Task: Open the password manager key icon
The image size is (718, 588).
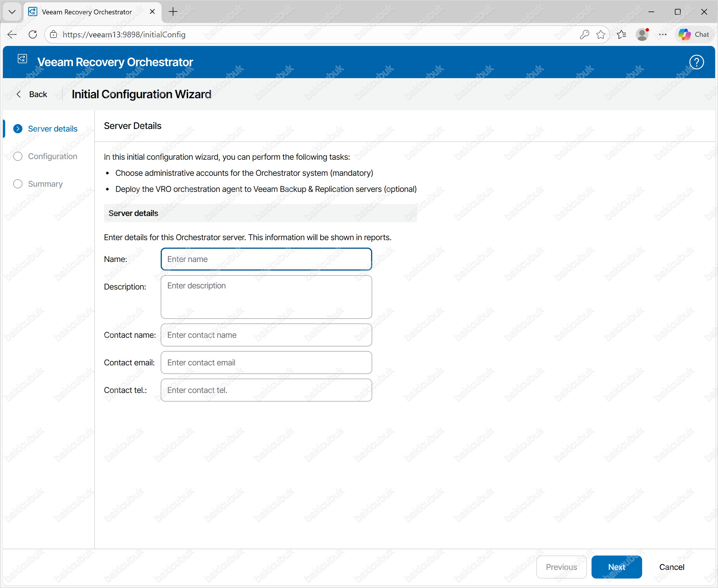Action: click(x=584, y=34)
